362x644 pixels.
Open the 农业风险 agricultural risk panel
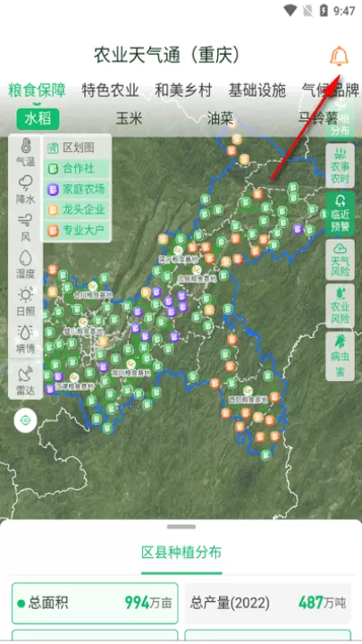[340, 306]
